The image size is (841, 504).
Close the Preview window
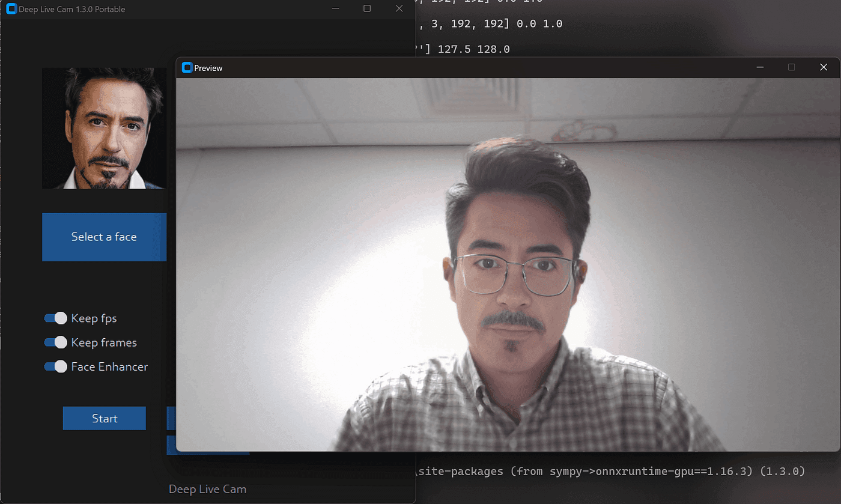(824, 67)
